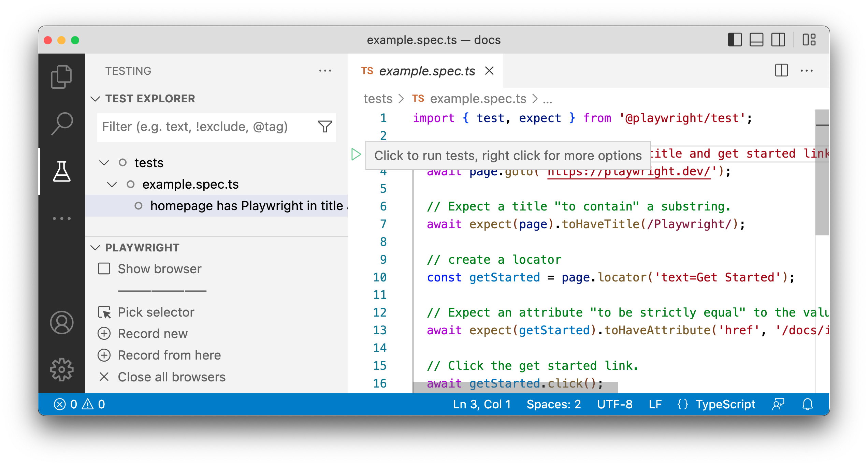This screenshot has width=868, height=466.
Task: Select the example.spec.ts editor tab
Action: [x=427, y=71]
